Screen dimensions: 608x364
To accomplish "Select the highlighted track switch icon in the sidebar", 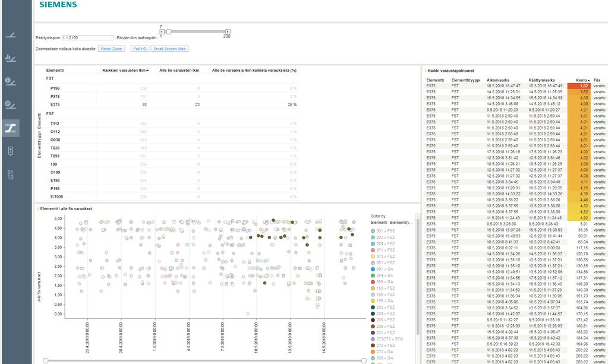I will tap(11, 128).
